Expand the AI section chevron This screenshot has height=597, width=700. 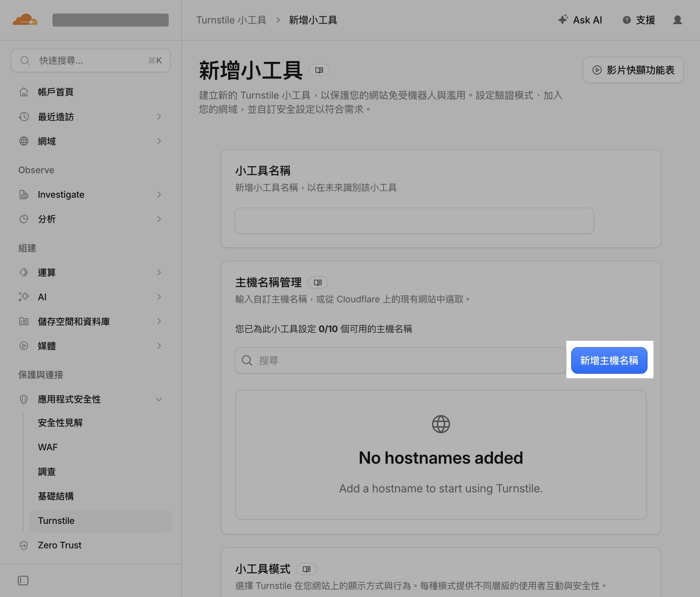pos(159,297)
